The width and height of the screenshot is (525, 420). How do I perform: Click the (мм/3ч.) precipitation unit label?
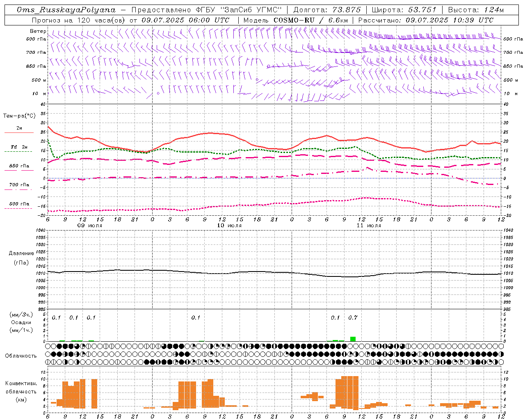(x=21, y=315)
